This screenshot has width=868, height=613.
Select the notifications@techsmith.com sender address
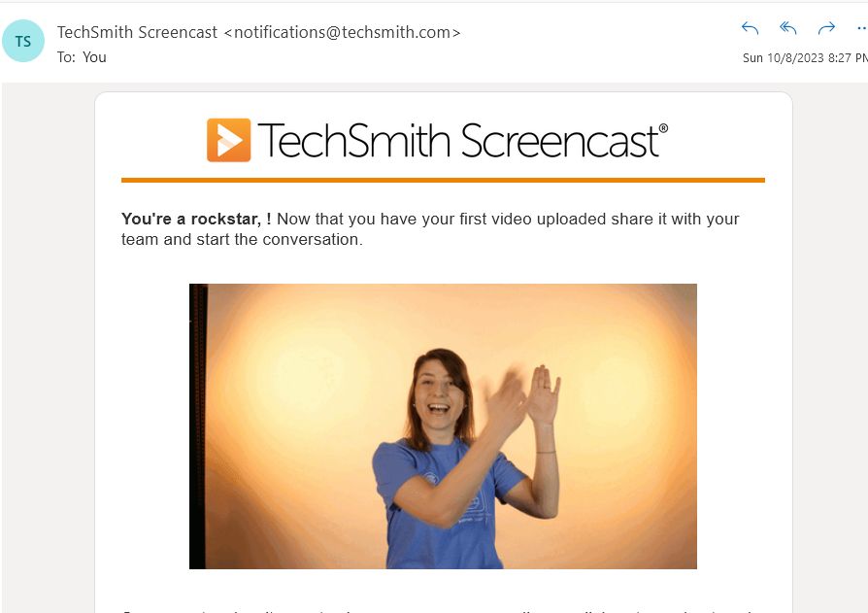tap(342, 33)
